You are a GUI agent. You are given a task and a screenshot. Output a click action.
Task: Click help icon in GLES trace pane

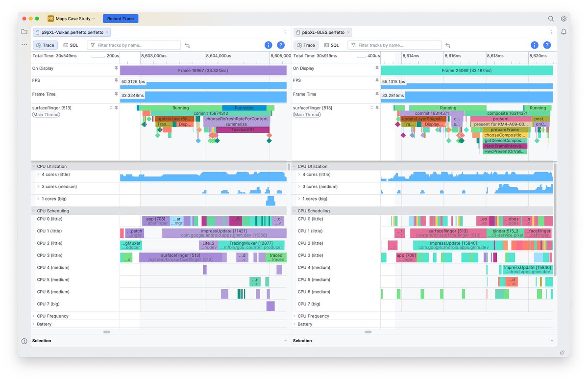coord(547,45)
